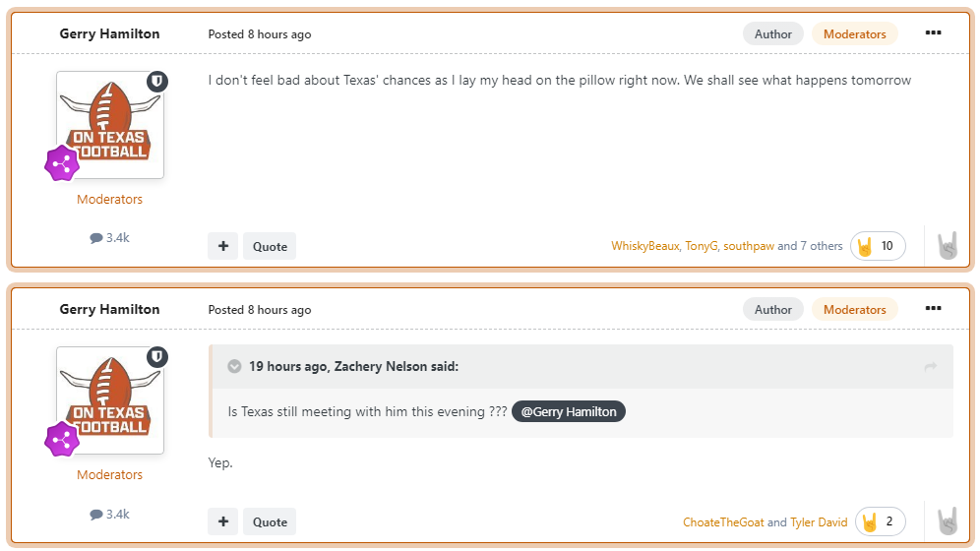Click the moderator shield badge on second avatar
980x551 pixels.
tap(157, 356)
